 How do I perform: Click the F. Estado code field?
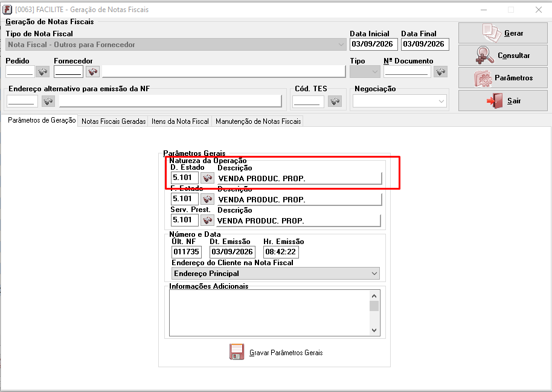(x=184, y=199)
